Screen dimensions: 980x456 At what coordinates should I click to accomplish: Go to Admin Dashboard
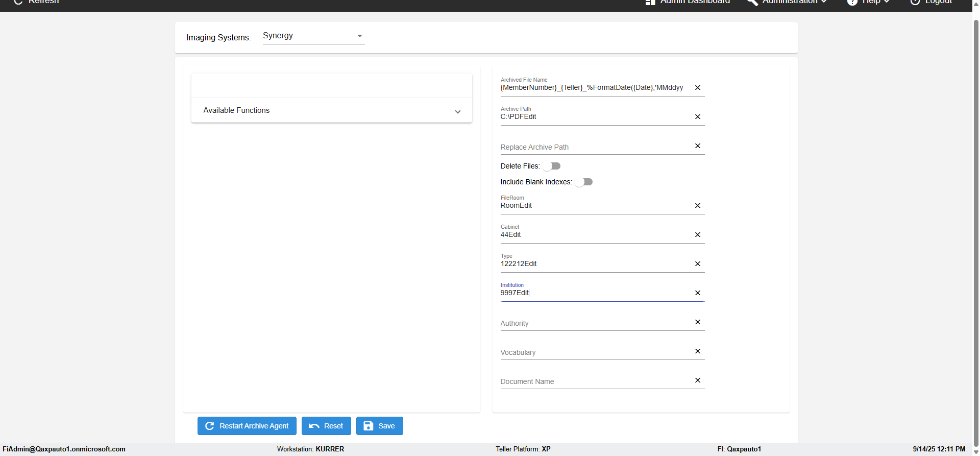pos(688,2)
